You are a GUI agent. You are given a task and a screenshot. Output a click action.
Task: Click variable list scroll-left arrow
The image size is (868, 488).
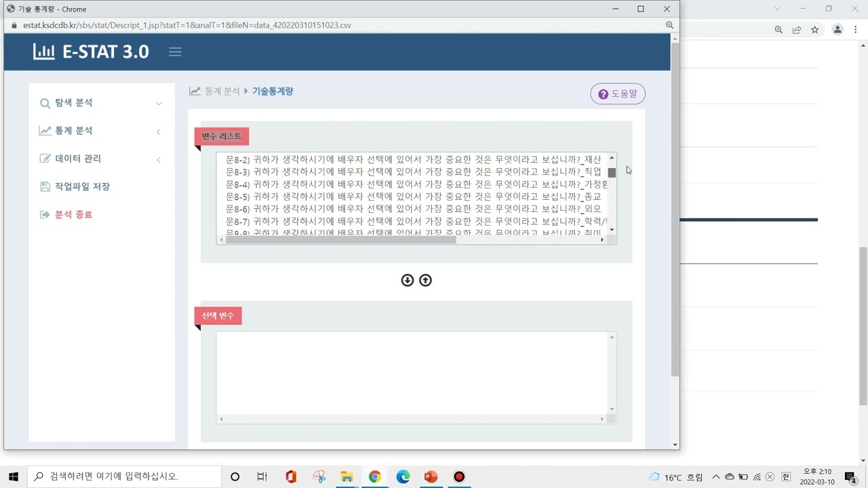[x=221, y=240]
